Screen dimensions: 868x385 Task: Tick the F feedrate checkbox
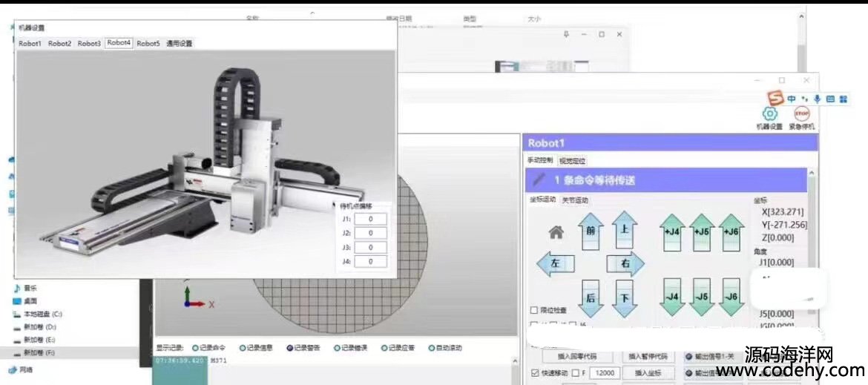point(575,373)
